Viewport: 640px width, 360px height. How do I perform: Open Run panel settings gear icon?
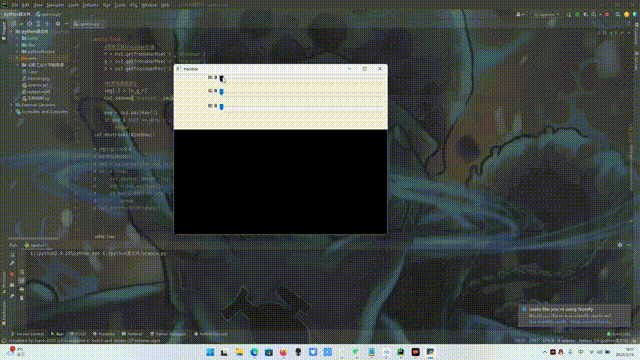click(620, 245)
